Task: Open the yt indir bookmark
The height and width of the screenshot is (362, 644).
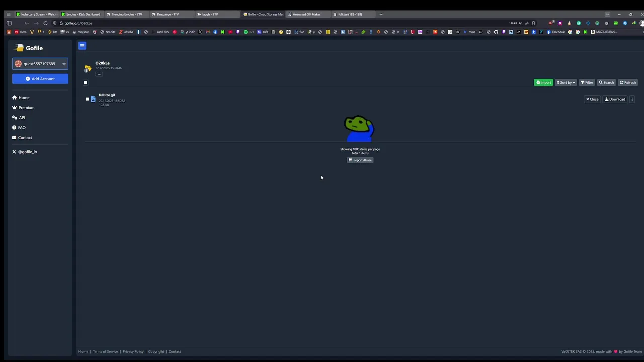Action: click(187, 32)
